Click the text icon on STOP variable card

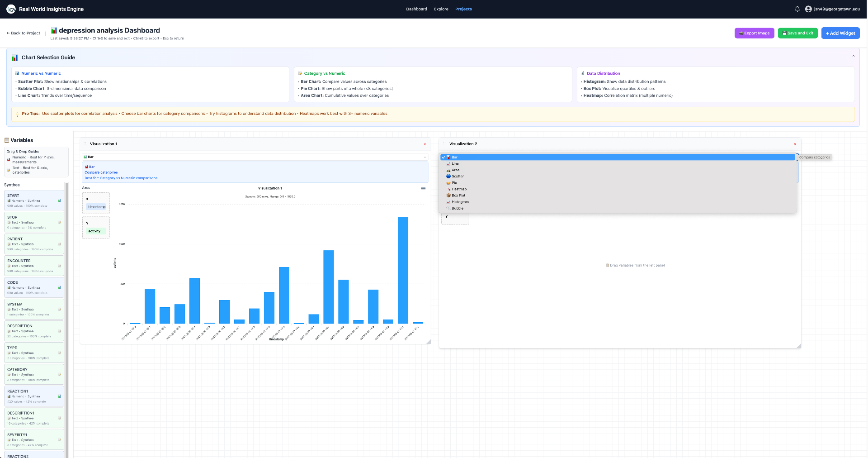pyautogui.click(x=59, y=222)
